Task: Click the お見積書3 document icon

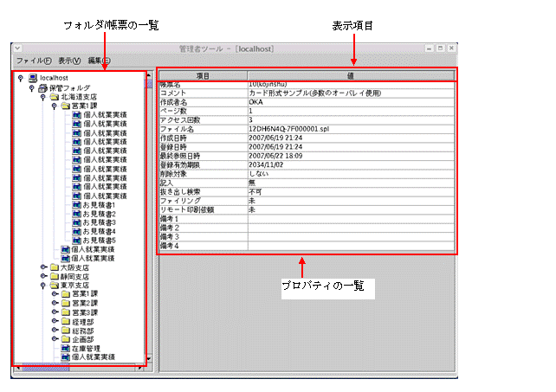Action: 76,222
